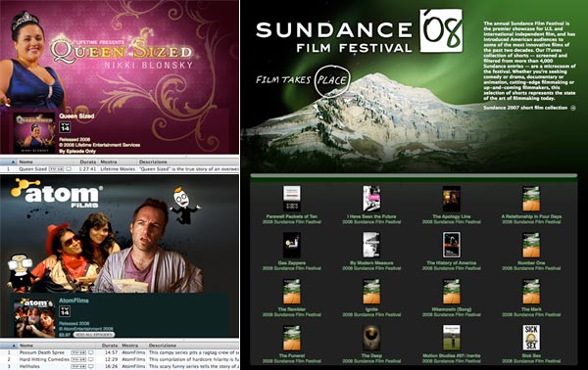The height and width of the screenshot is (370, 588).
Task: Open the Motion Studies #87: Inertia title link
Action: (451, 355)
